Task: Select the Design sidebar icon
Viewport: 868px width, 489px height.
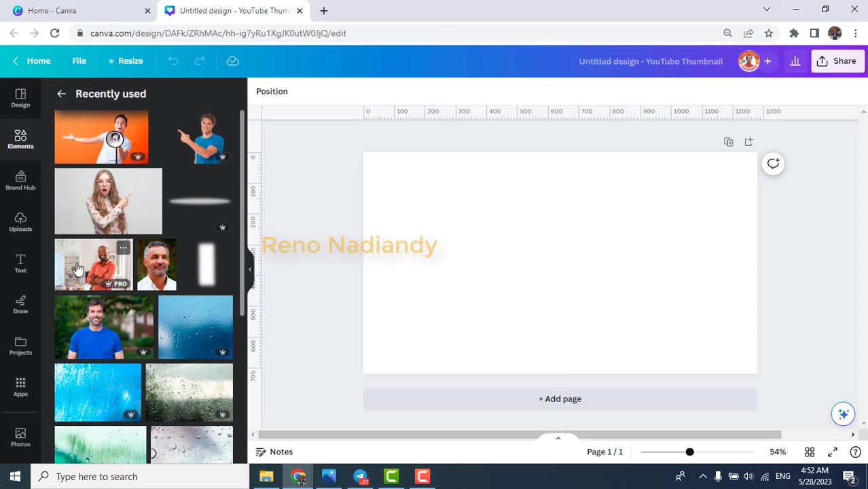Action: click(x=20, y=98)
